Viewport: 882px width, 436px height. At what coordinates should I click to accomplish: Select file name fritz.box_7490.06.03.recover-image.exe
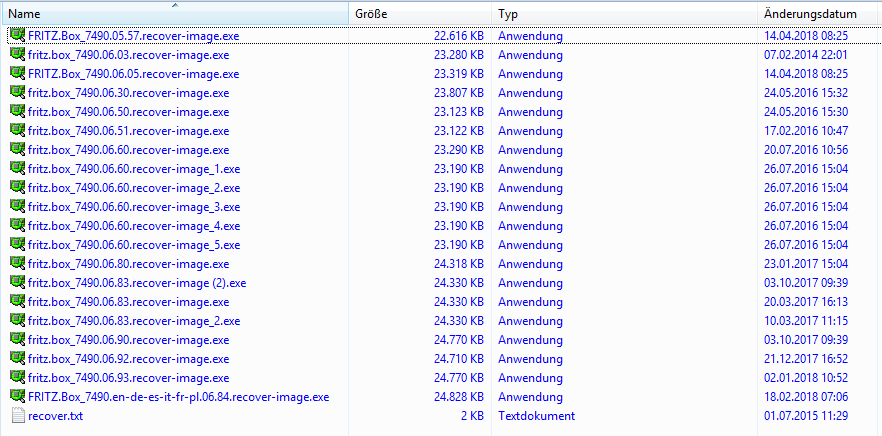point(128,55)
